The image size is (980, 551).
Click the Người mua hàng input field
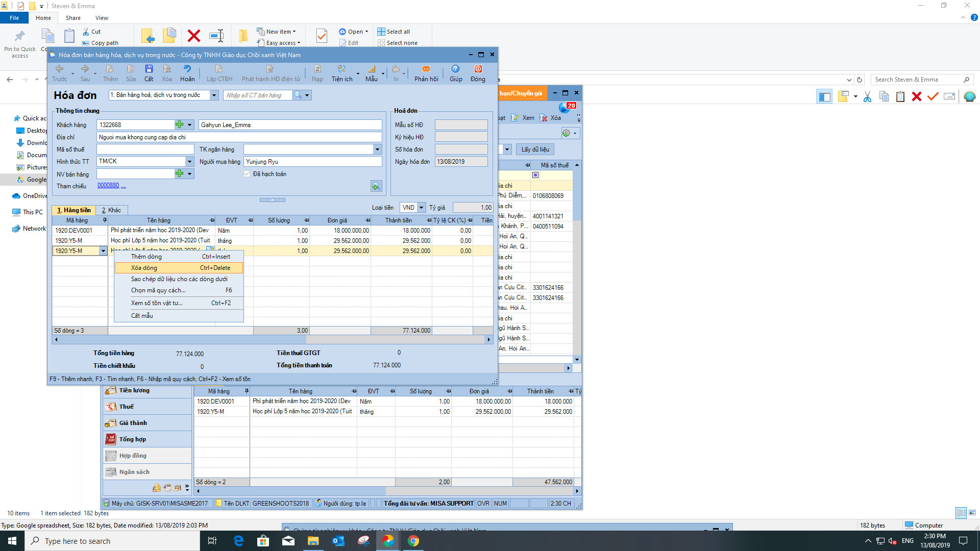(312, 162)
